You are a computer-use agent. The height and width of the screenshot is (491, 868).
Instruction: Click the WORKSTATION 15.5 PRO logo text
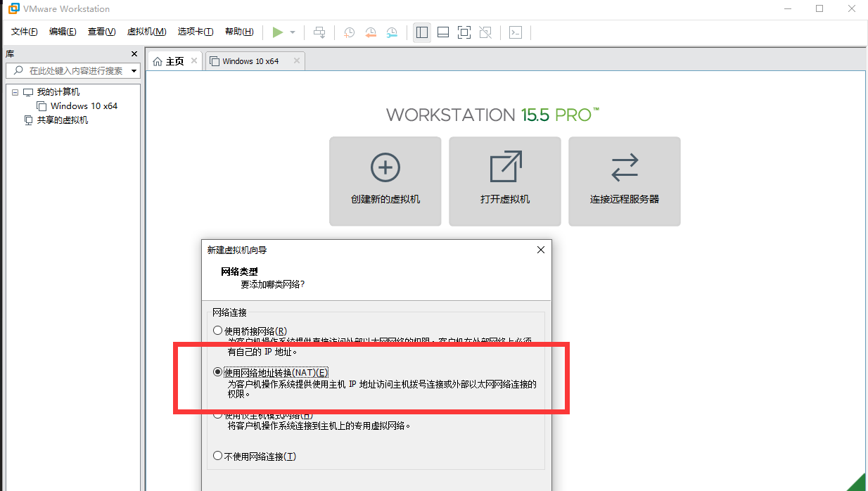(x=492, y=115)
